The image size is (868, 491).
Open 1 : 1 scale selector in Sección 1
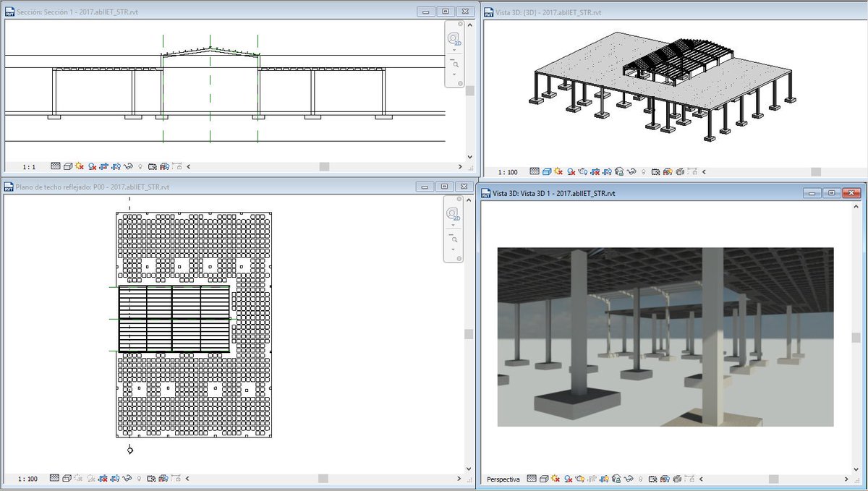click(x=29, y=167)
